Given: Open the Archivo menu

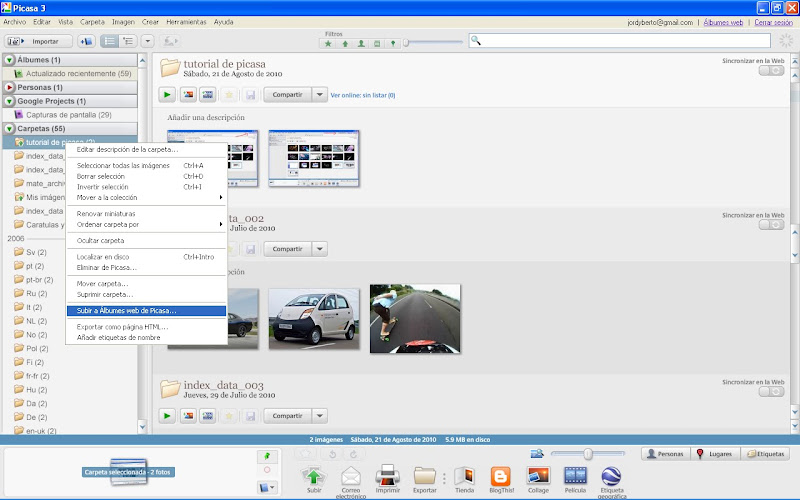Looking at the screenshot, I should [x=15, y=22].
